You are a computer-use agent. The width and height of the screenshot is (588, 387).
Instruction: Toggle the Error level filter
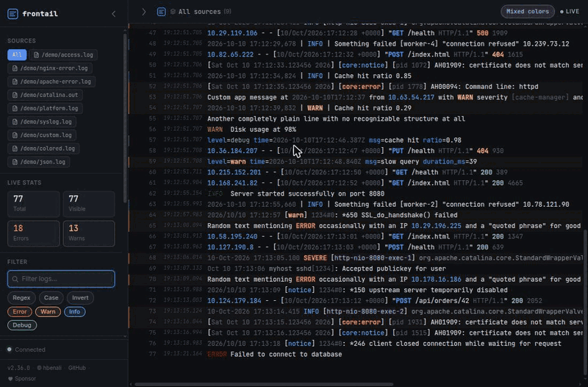pos(20,311)
